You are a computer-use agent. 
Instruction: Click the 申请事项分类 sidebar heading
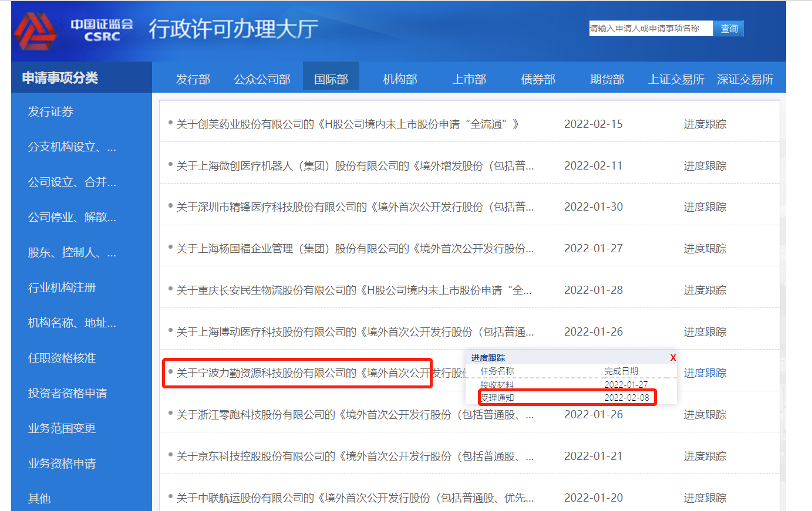click(60, 78)
